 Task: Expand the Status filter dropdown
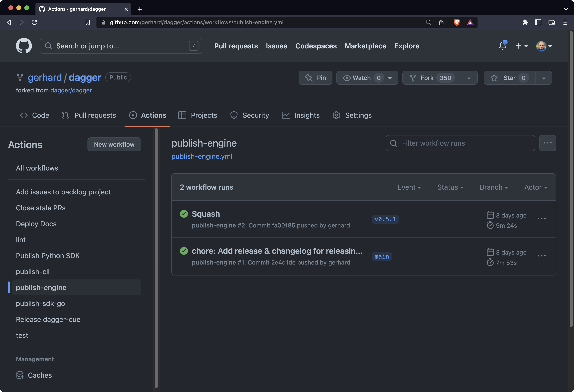(450, 187)
